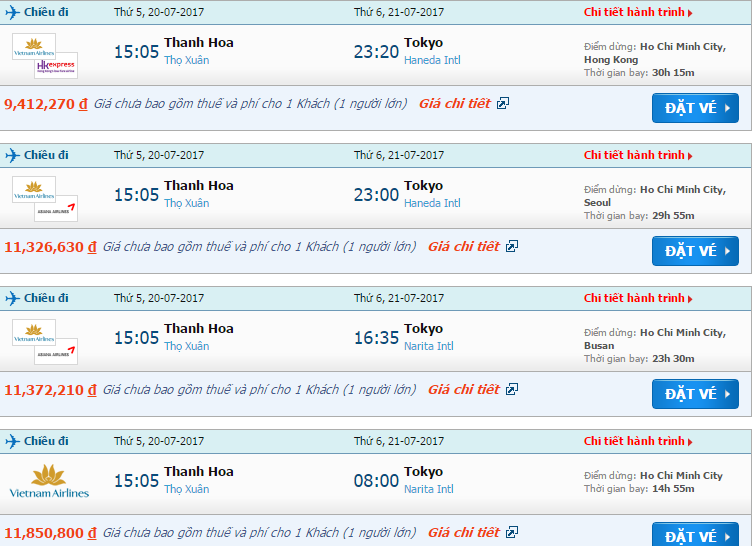Open Giá chi tiết for the 11,326,630 đ fare
Screen dimensions: 752x546
[463, 247]
